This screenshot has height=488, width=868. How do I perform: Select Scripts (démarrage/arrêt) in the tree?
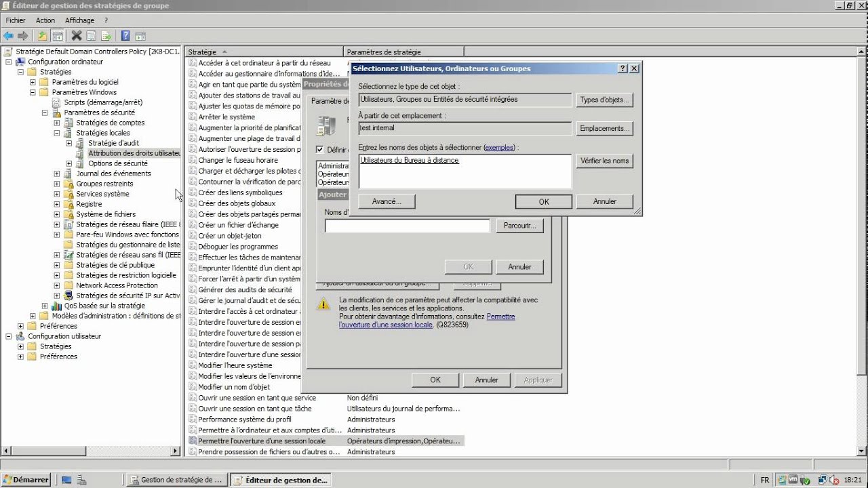[x=103, y=102]
